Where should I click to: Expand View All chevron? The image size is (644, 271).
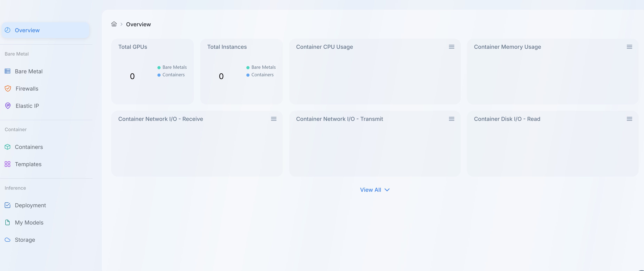point(387,190)
